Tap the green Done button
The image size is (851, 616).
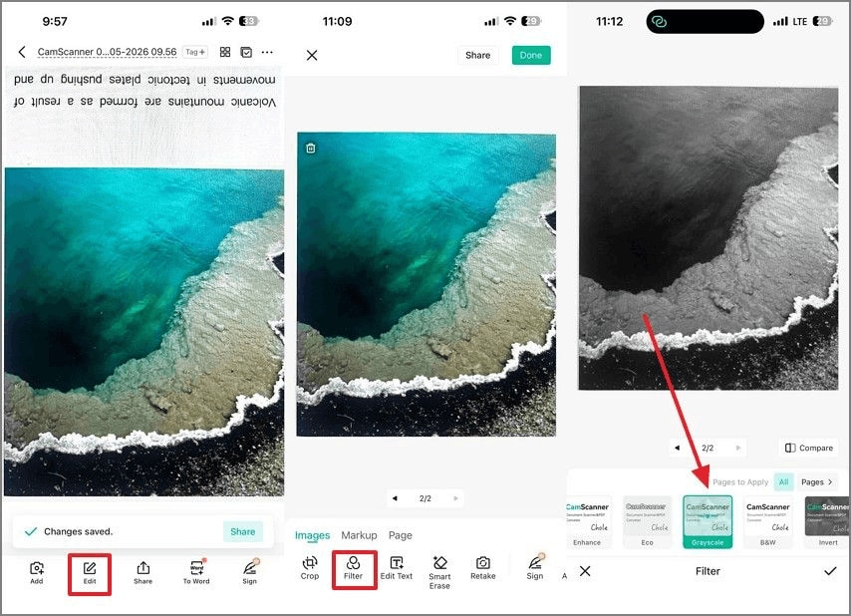click(531, 56)
